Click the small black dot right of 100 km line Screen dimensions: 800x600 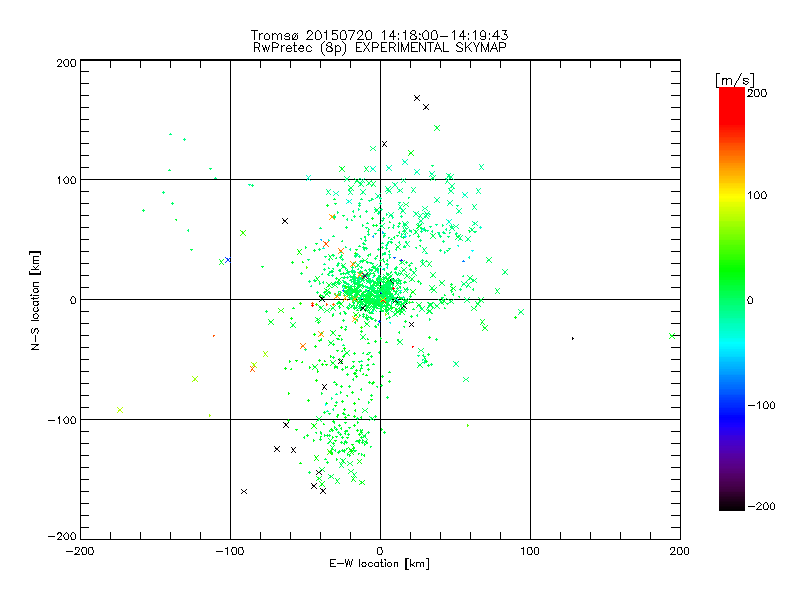tap(573, 338)
